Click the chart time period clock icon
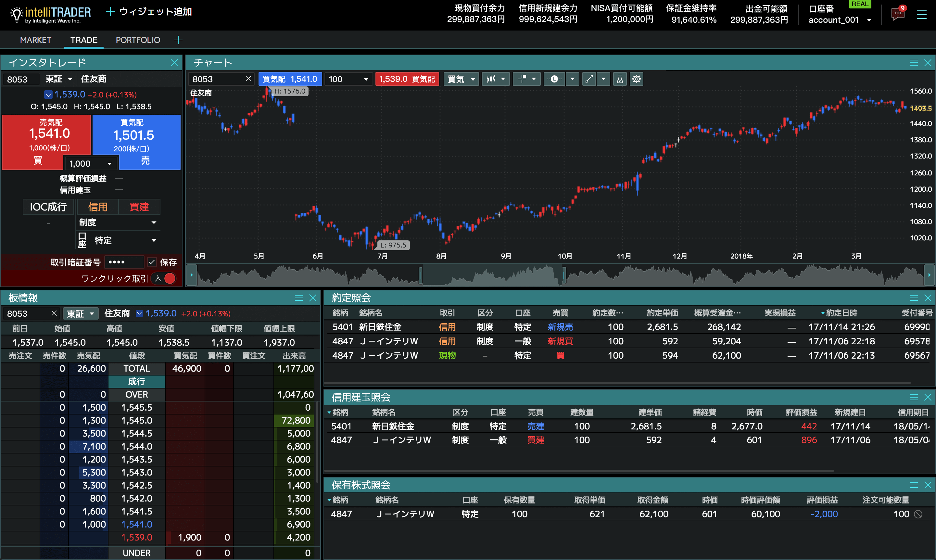Viewport: 936px width, 560px height. (x=554, y=79)
